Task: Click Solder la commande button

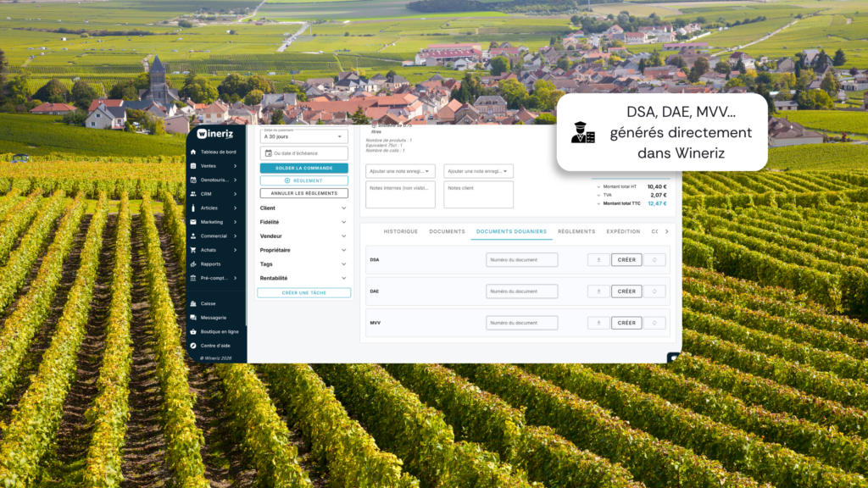Action: (x=304, y=169)
